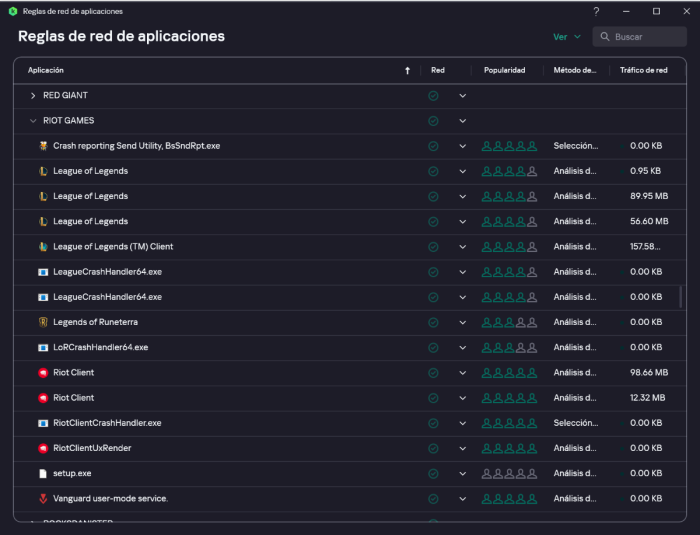The width and height of the screenshot is (700, 535).
Task: Click the popularity rating for Legends of Runeterra
Action: point(509,322)
